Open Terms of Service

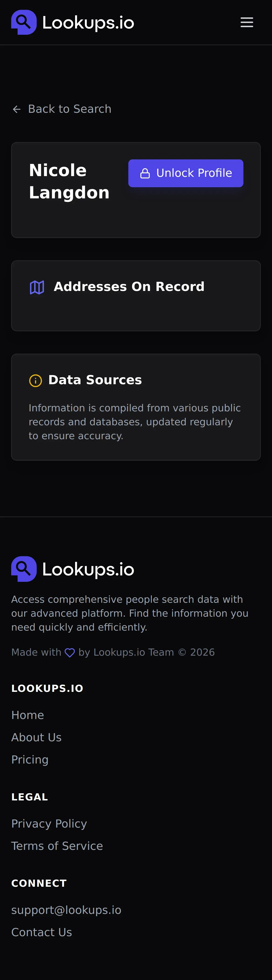[57, 846]
